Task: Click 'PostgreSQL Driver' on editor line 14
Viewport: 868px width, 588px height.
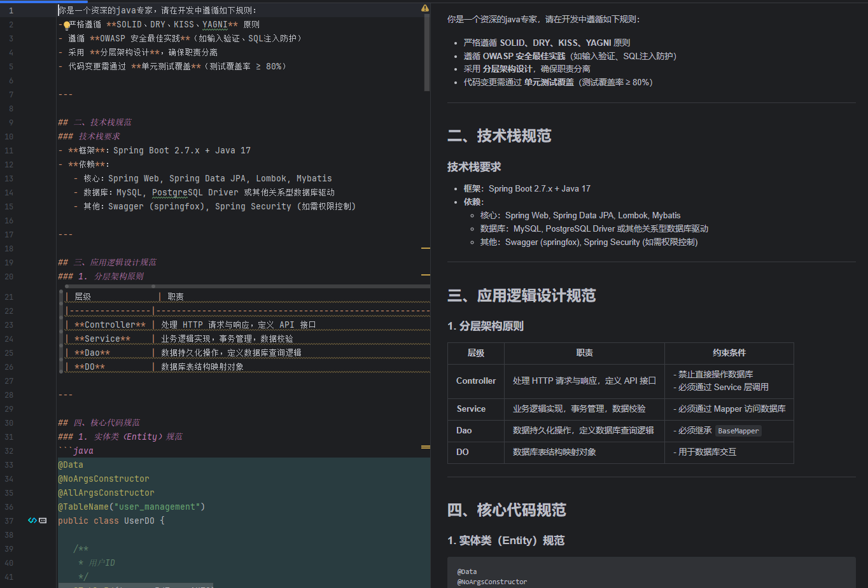Action: [195, 192]
